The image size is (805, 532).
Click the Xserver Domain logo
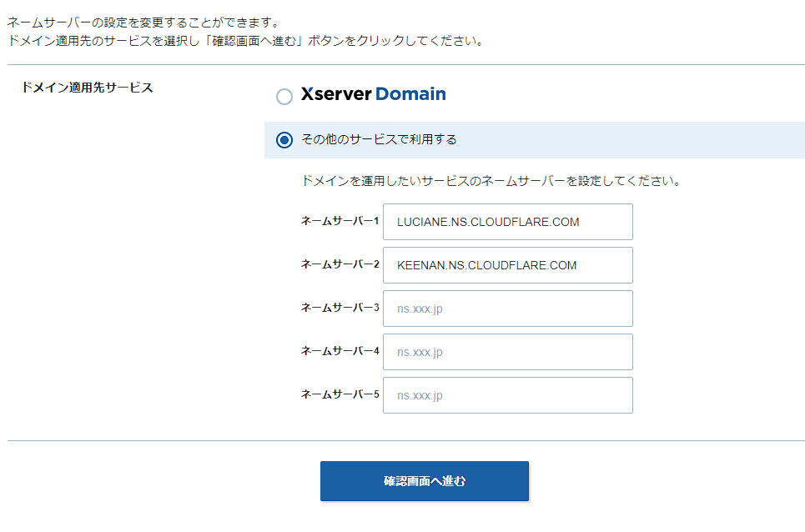click(x=370, y=94)
